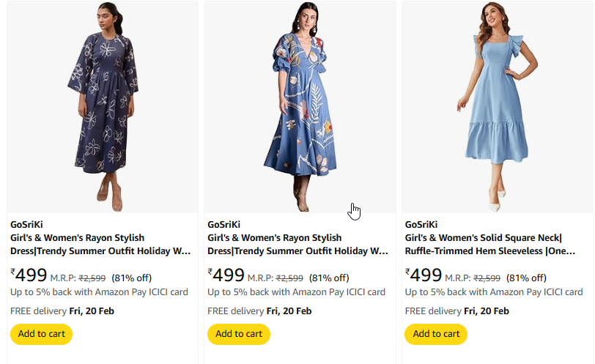Click the M.R.P. ₹2,599 on the navy dress card
Image resolution: width=595 pixels, height=364 pixels.
78,278
